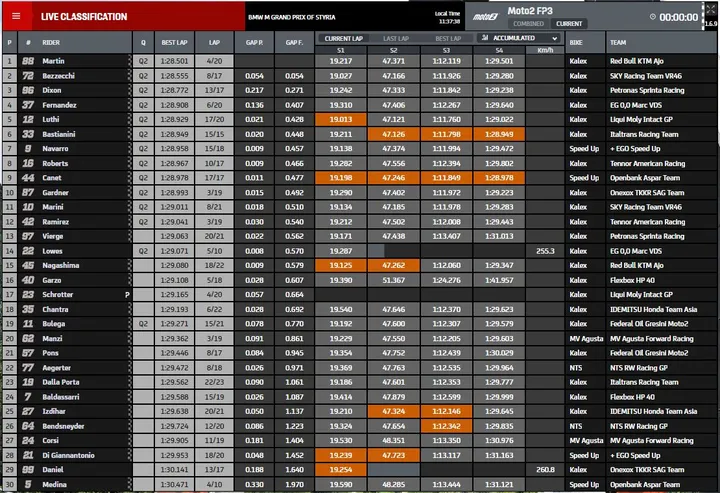Expand the Medina row options handle
This screenshot has height=493, width=720.
[129, 484]
